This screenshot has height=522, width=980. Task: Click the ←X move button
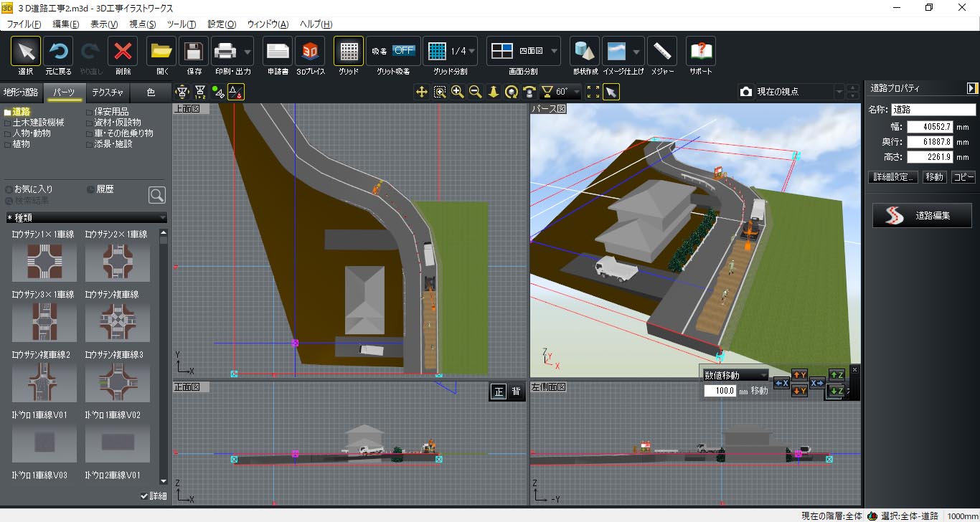click(781, 384)
